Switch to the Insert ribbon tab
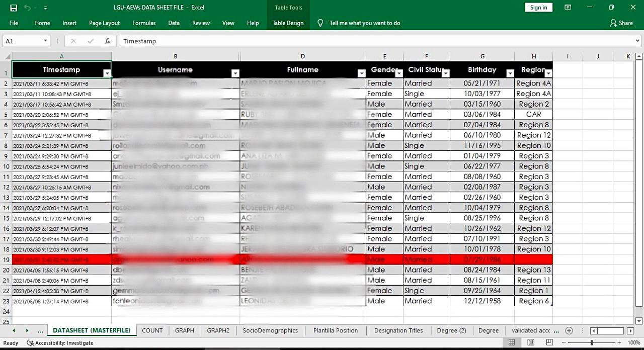This screenshot has height=350, width=644. (69, 23)
